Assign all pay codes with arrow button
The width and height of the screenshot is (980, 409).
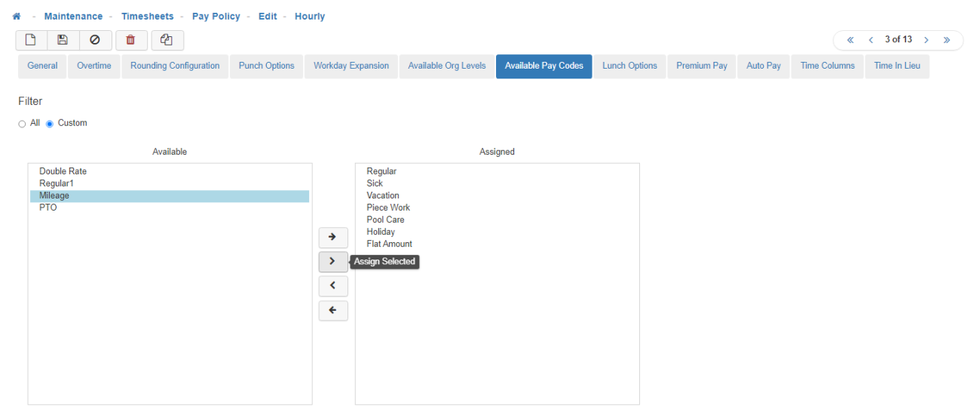(332, 237)
